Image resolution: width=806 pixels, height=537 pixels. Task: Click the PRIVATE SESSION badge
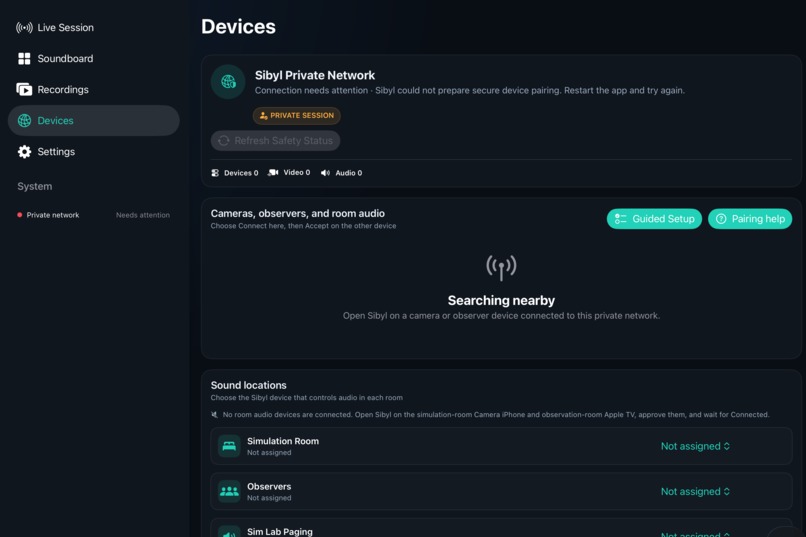click(297, 116)
